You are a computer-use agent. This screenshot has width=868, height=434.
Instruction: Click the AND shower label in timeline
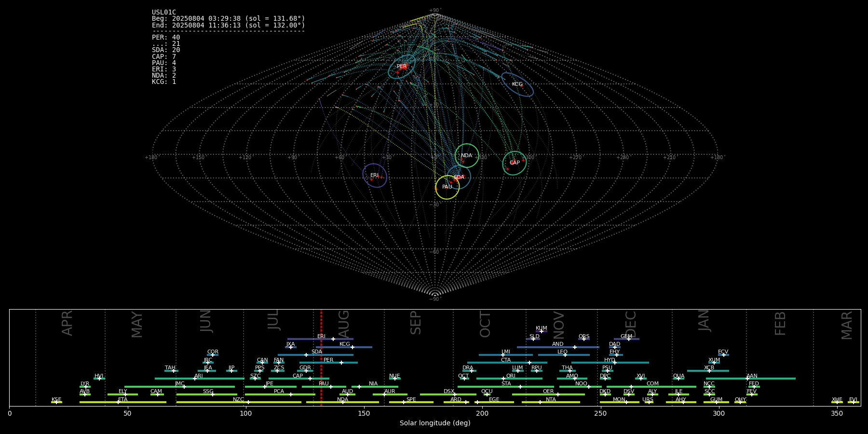pos(557,344)
